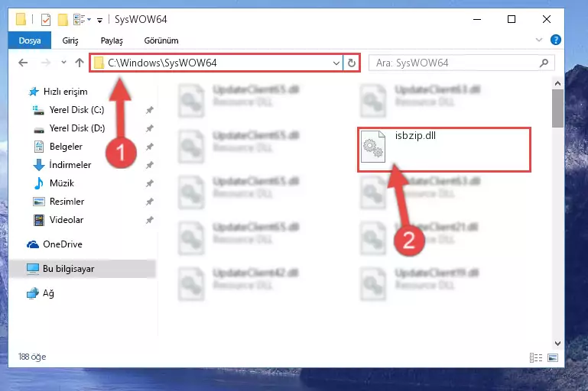Click the search magnifier icon
This screenshot has height=391, width=588.
coord(544,63)
